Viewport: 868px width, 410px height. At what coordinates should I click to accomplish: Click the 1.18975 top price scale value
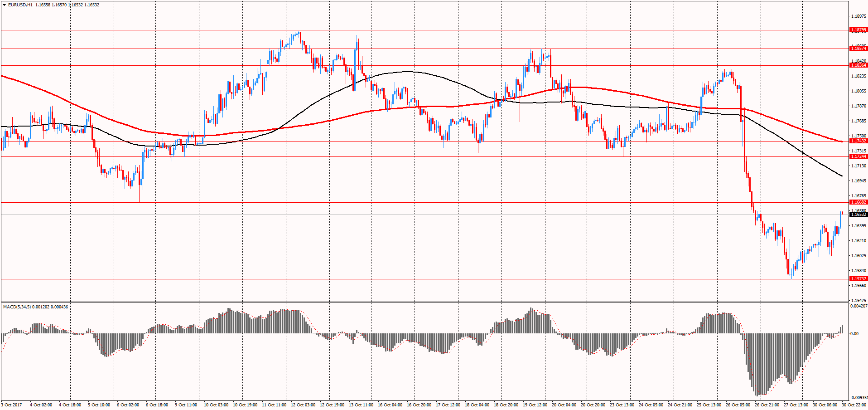click(858, 16)
